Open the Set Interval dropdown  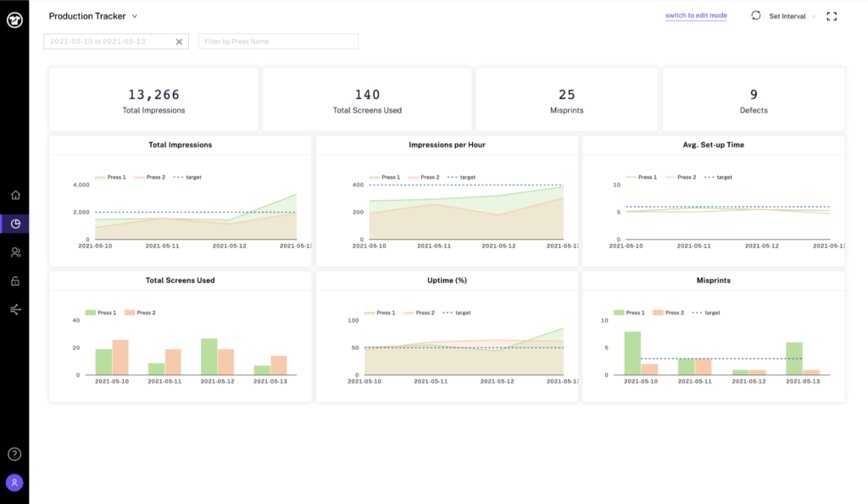pyautogui.click(x=792, y=15)
